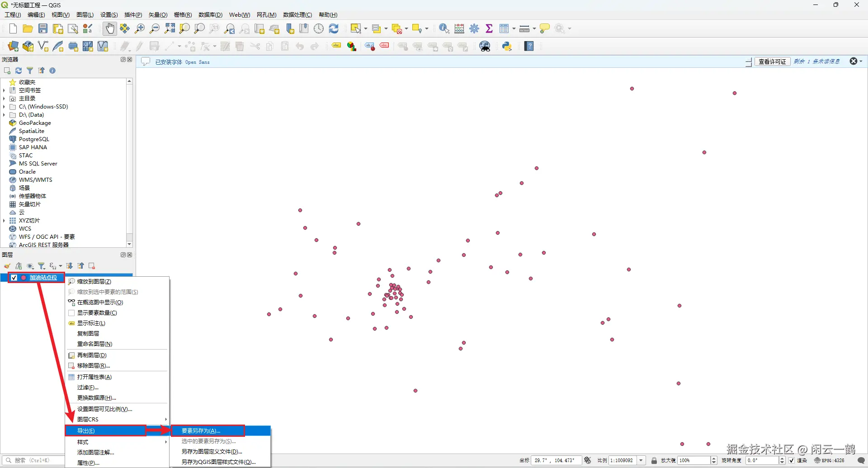
Task: Click the Refresh map canvas icon
Action: tap(334, 28)
